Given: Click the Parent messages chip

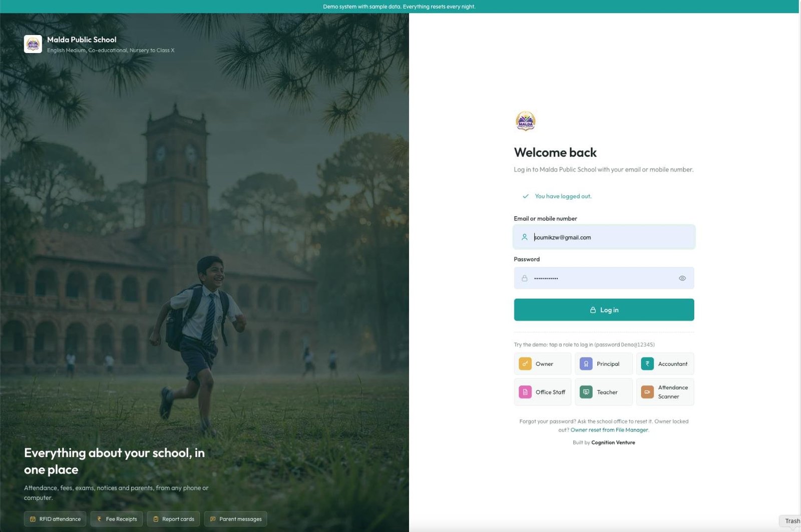Looking at the screenshot, I should coord(236,519).
